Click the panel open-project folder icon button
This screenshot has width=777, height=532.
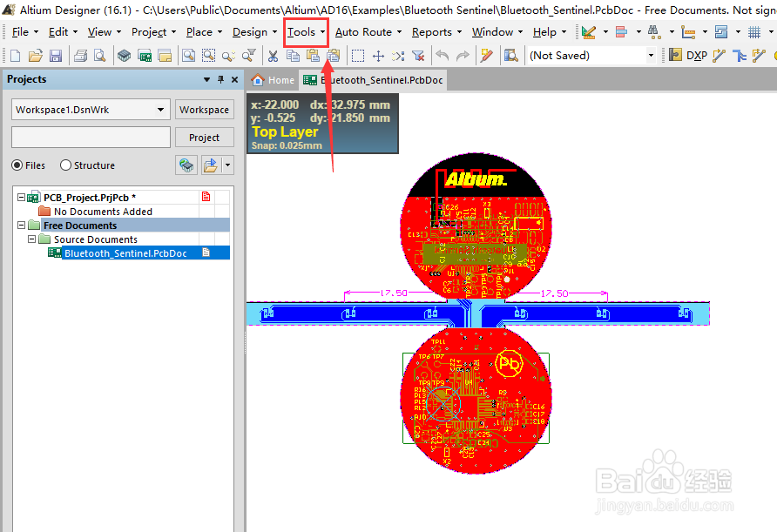pyautogui.click(x=211, y=165)
